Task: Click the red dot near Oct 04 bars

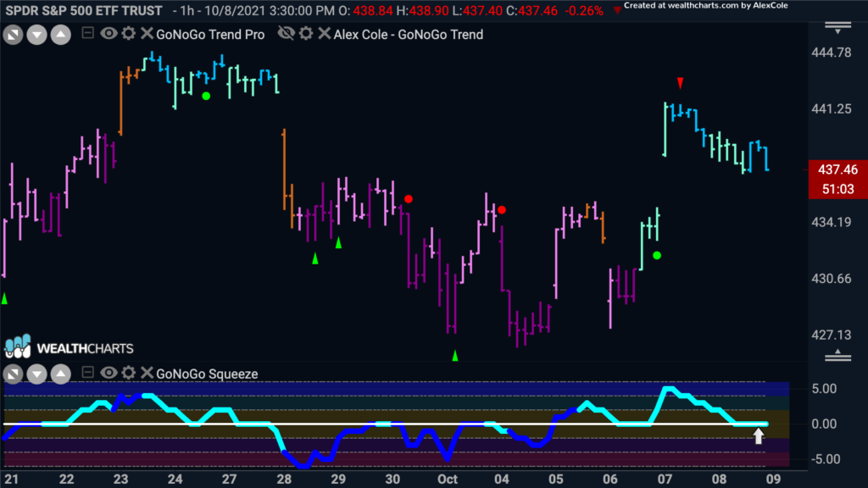Action: 502,210
